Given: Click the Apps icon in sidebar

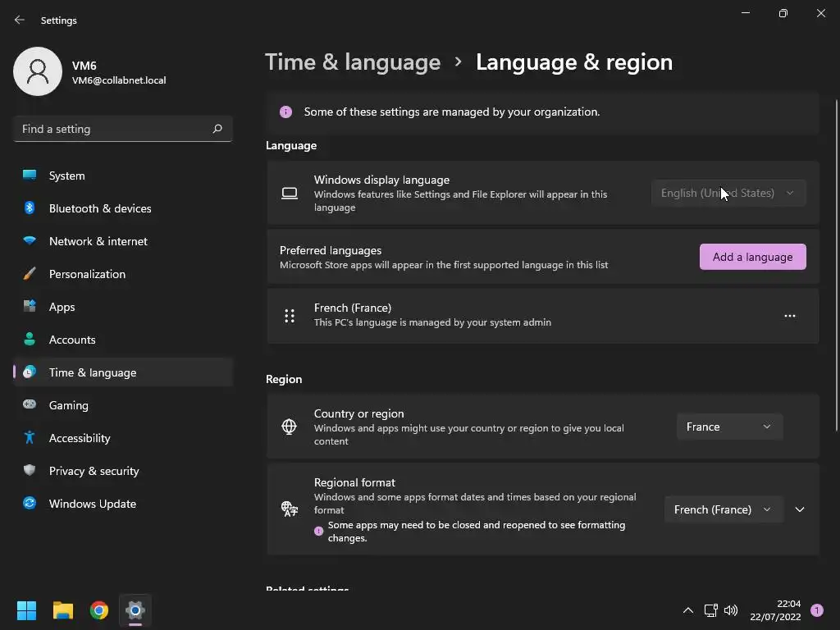Looking at the screenshot, I should pyautogui.click(x=30, y=307).
